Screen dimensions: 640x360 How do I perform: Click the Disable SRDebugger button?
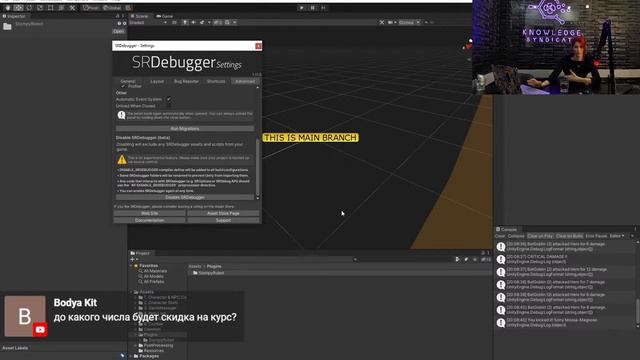coord(184,197)
